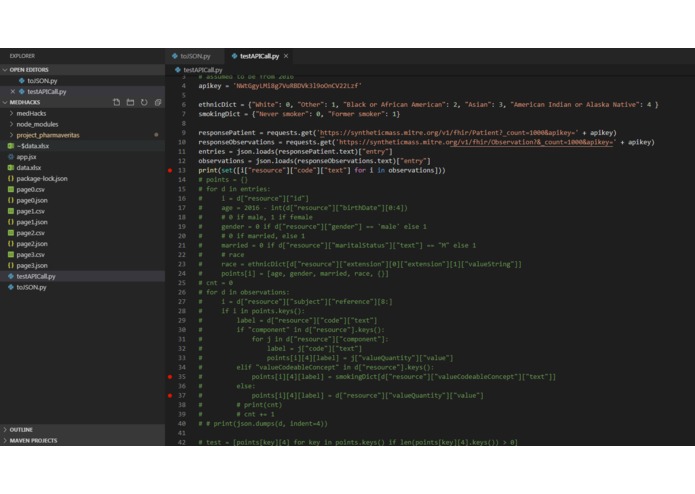Expand the MAVEN PROJECTS section
The image size is (695, 494).
pyautogui.click(x=82, y=440)
